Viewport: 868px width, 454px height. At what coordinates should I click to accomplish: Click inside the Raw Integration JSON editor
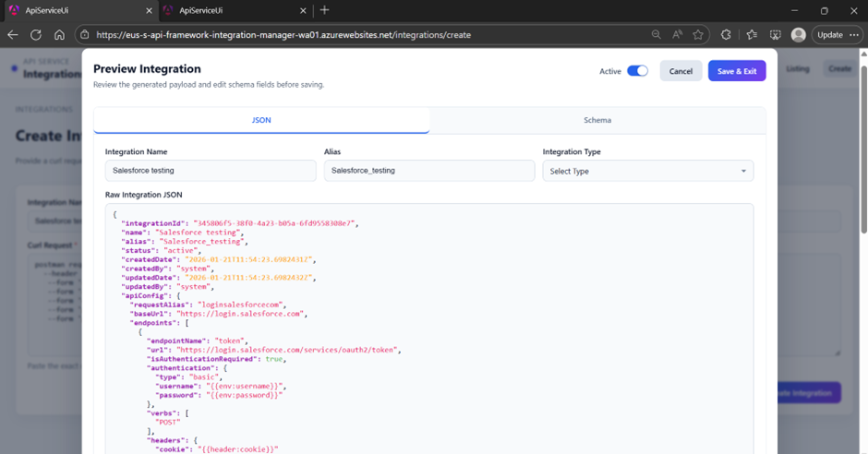[429, 329]
